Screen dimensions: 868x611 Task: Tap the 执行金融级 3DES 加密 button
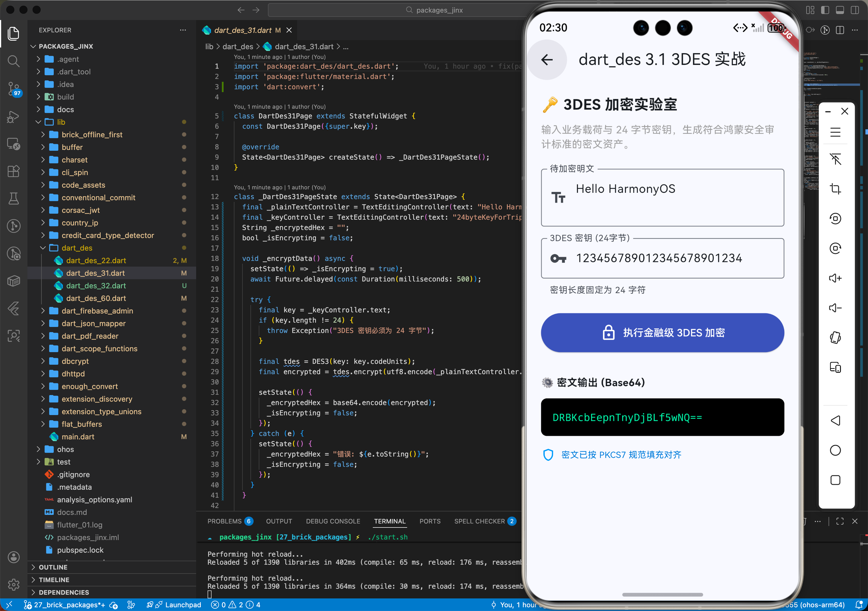tap(662, 333)
